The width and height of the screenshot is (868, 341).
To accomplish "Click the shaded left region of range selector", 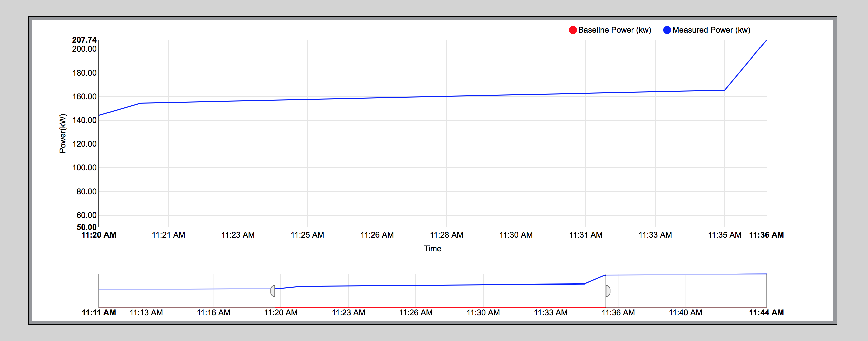I will click(187, 291).
